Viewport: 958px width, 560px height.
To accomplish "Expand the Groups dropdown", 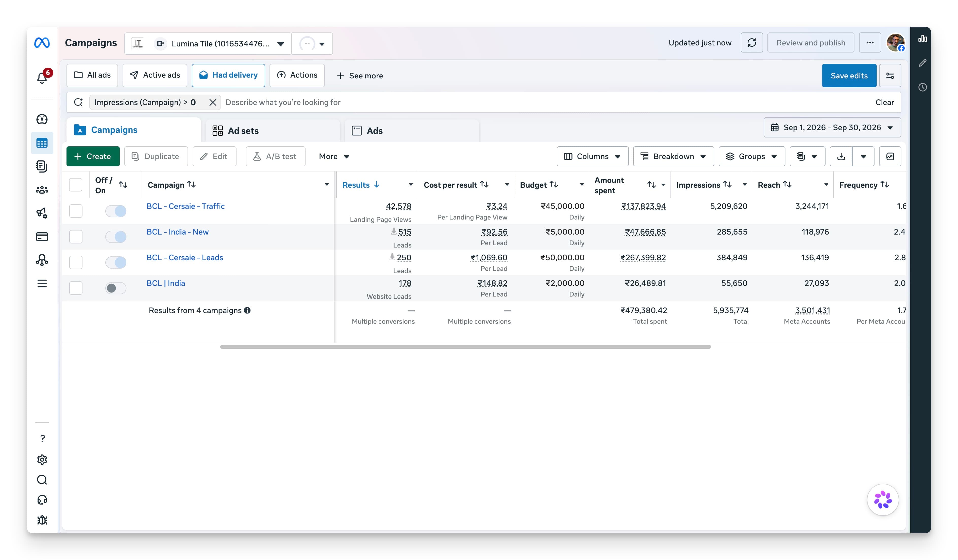I will coord(752,156).
